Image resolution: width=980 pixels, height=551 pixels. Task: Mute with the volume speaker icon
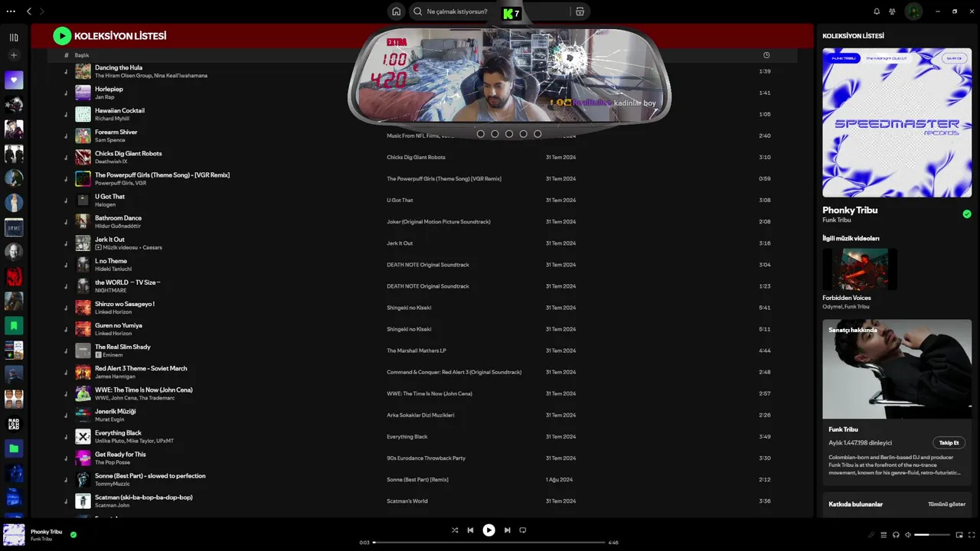pos(908,535)
